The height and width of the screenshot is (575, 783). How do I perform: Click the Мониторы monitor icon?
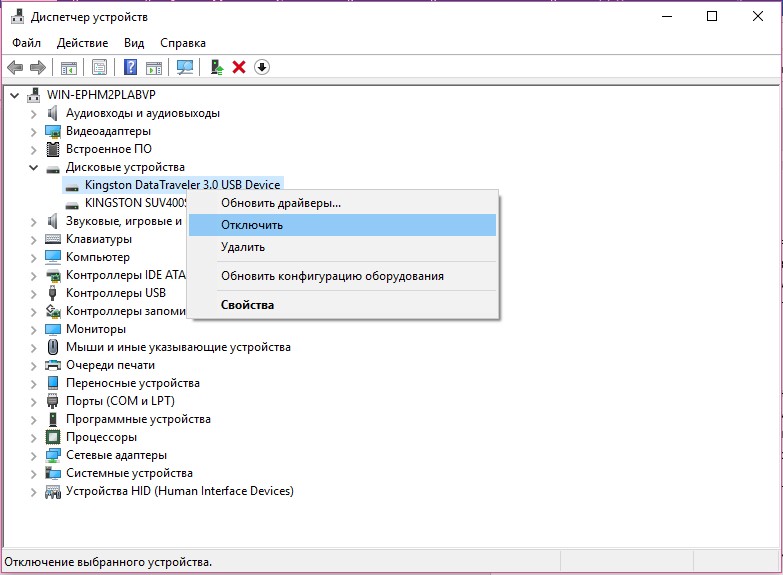(x=53, y=329)
